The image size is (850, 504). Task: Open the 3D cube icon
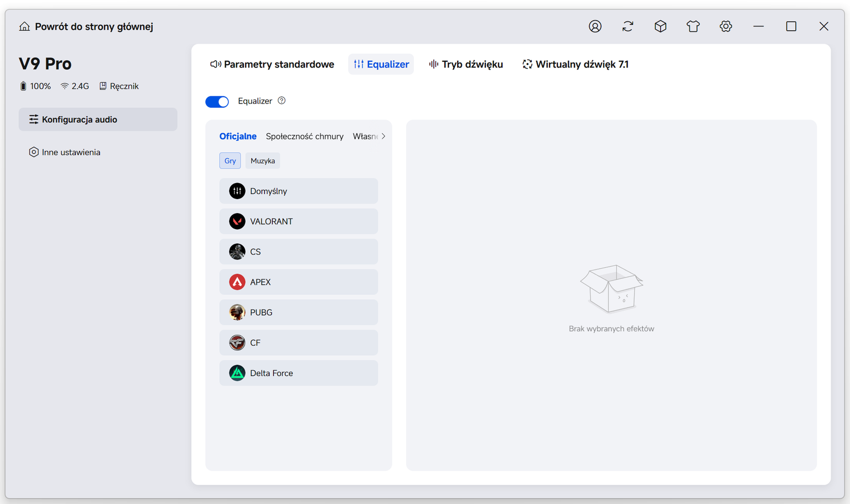(660, 27)
